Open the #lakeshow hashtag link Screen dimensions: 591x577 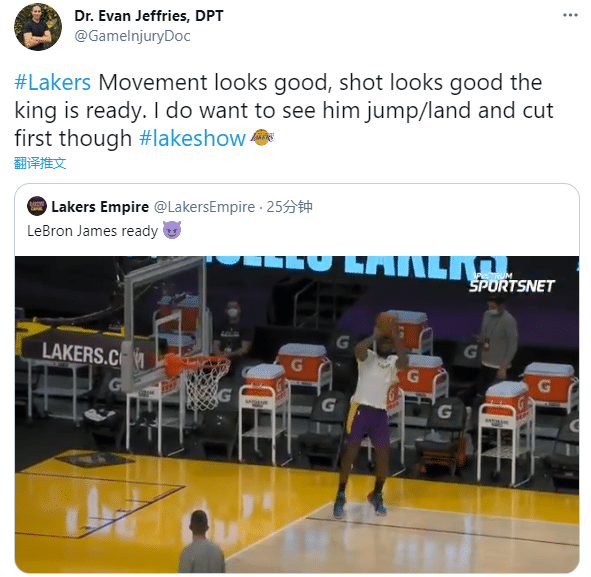coord(192,138)
